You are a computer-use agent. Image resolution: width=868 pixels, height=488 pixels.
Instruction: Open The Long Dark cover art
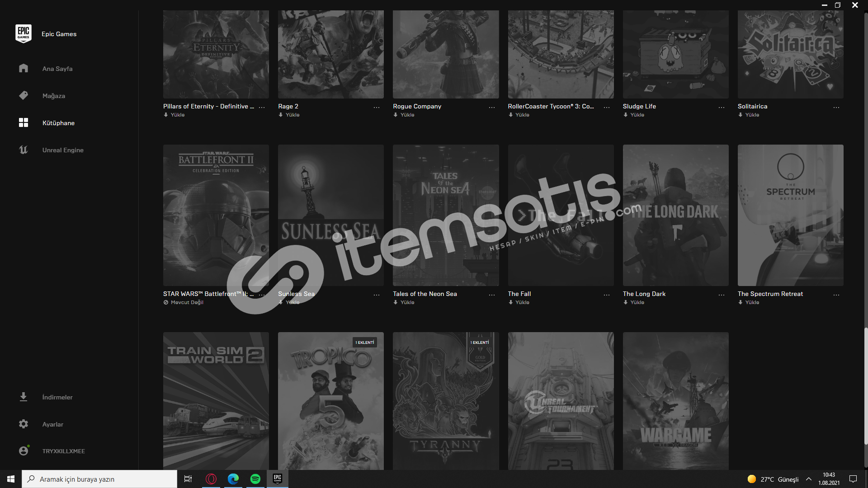(676, 215)
